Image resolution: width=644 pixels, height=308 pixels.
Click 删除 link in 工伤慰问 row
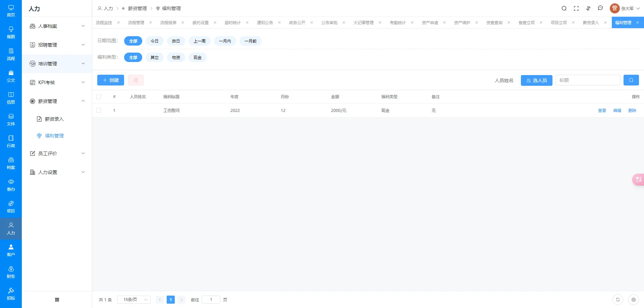click(x=632, y=111)
